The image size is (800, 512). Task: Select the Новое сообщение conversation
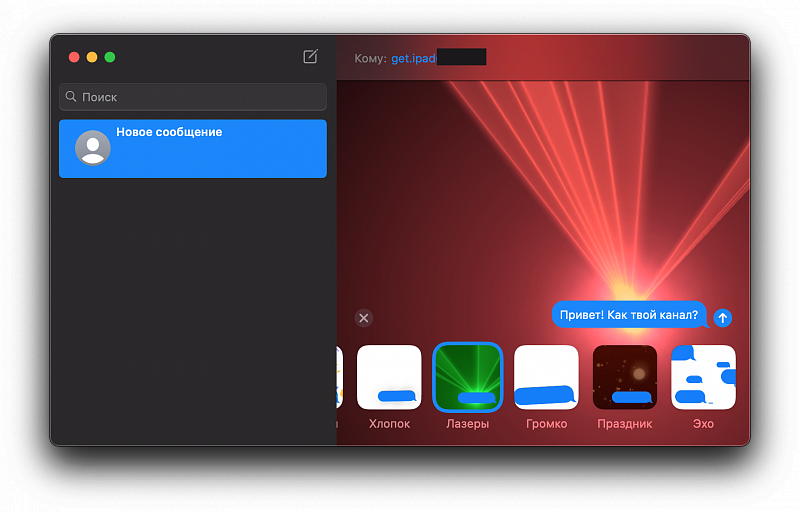point(193,148)
